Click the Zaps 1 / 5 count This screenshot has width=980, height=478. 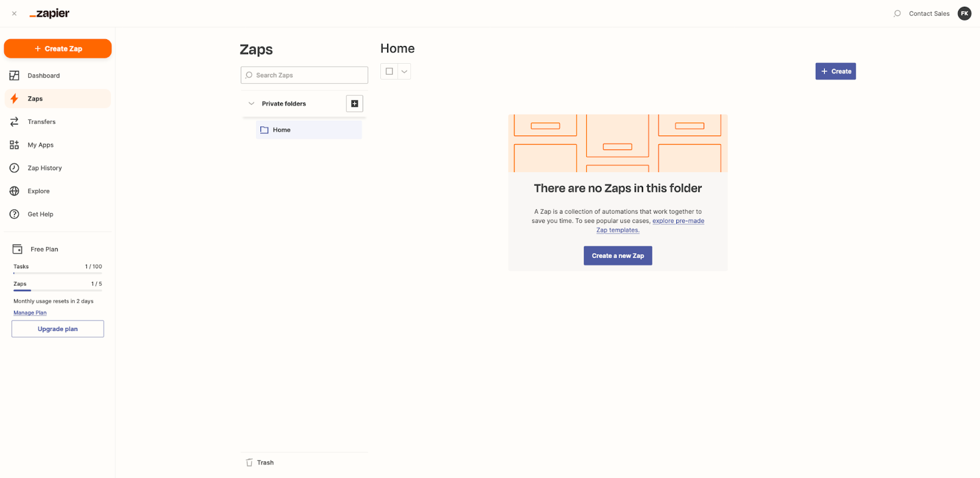[x=97, y=284]
